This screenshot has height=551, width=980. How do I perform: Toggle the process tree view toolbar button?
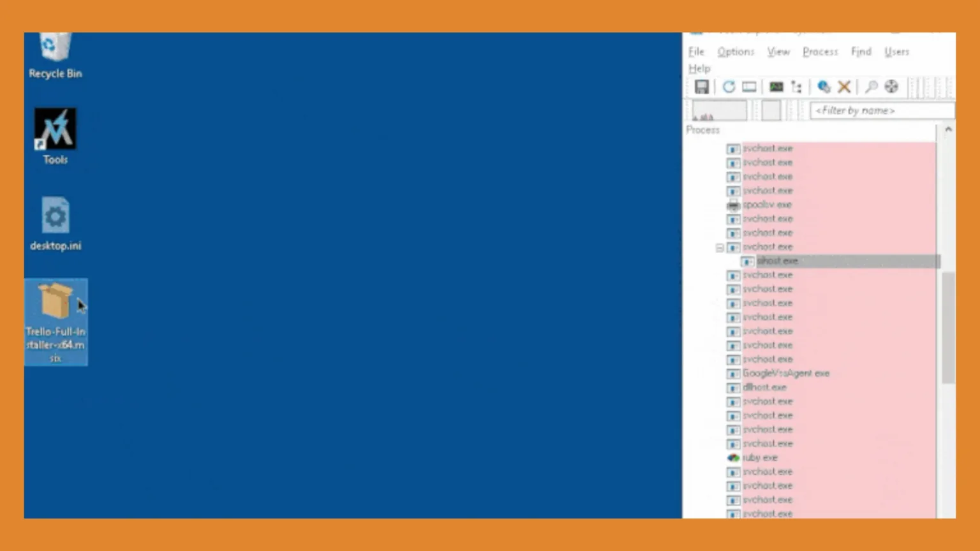(x=796, y=87)
